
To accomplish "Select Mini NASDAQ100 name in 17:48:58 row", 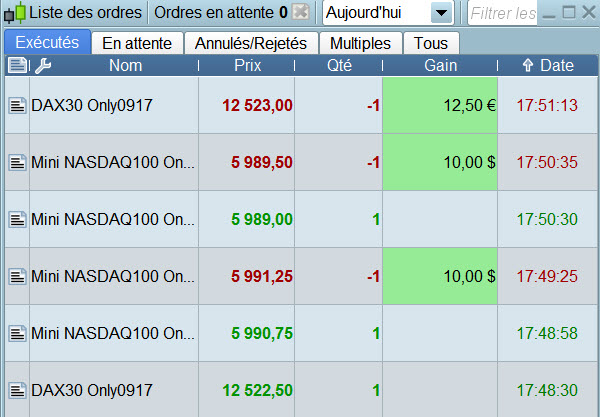I will click(x=113, y=333).
